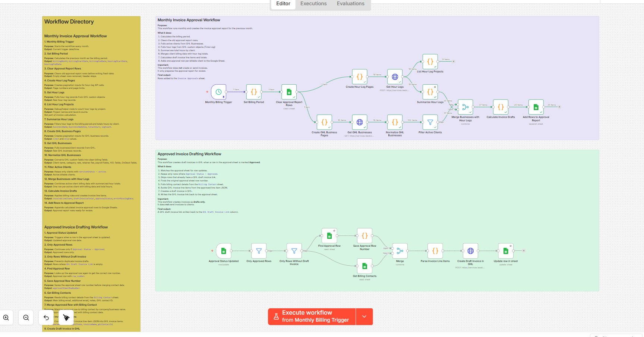644x337 pixels.
Task: Select the Update row in sheet node
Action: [x=506, y=251]
